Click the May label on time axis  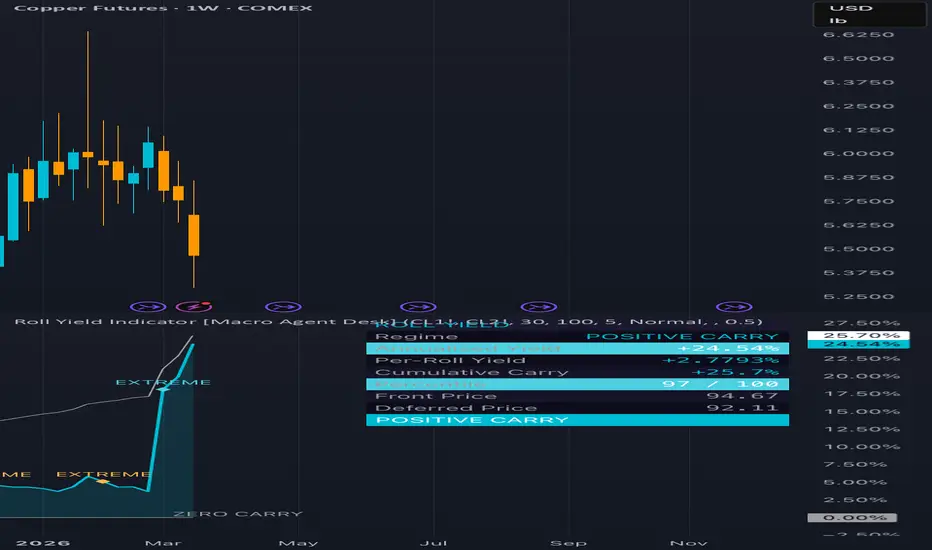(298, 543)
